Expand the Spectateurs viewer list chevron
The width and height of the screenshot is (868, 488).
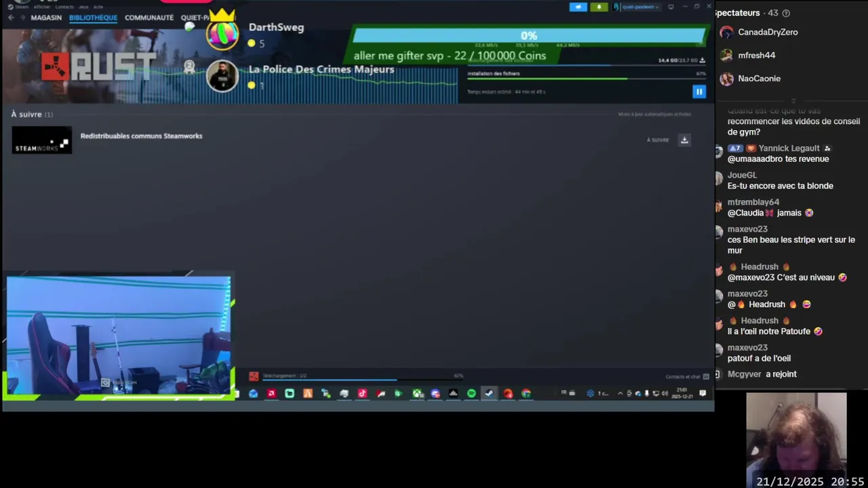click(x=793, y=100)
